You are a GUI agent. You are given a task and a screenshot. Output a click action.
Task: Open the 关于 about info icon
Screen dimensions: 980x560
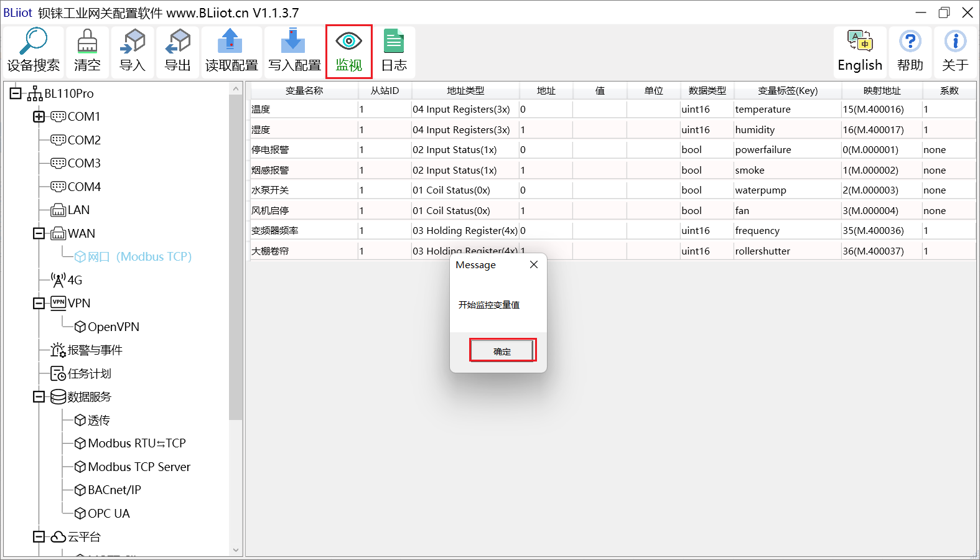coord(955,42)
